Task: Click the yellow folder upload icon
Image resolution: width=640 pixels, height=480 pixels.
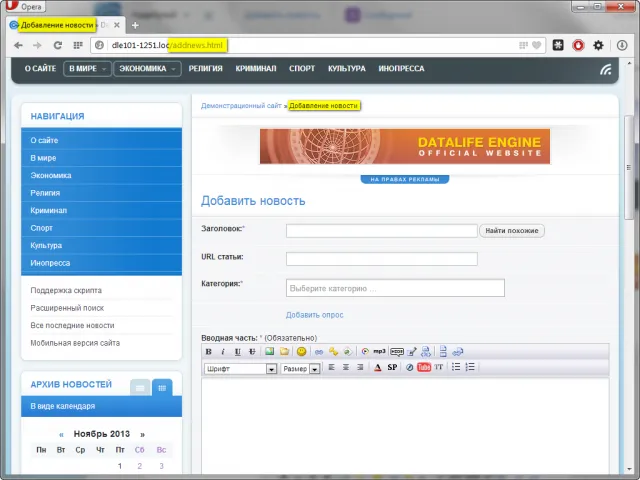Action: pyautogui.click(x=284, y=351)
